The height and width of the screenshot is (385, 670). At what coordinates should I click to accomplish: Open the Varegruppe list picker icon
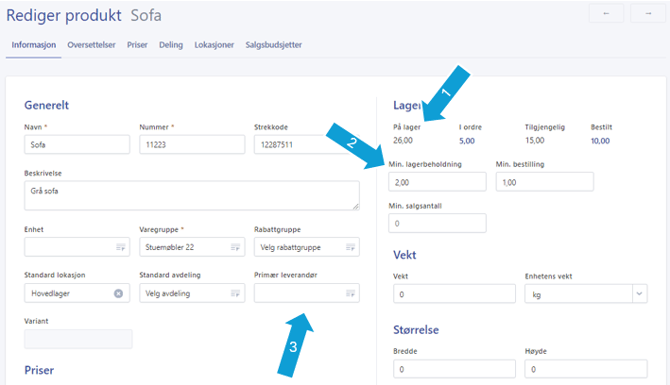point(235,247)
